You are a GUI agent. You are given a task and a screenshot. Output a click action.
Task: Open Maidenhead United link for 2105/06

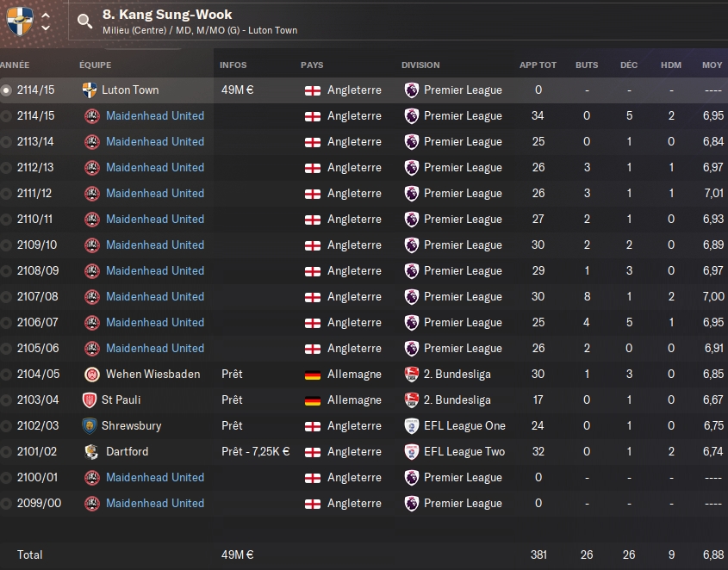pos(155,349)
